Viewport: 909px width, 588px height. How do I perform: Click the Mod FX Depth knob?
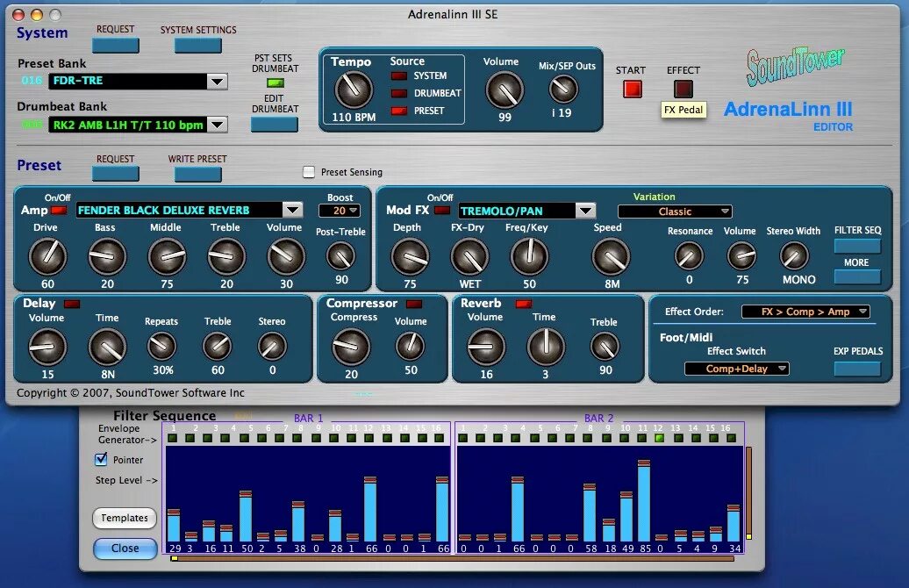pyautogui.click(x=410, y=256)
